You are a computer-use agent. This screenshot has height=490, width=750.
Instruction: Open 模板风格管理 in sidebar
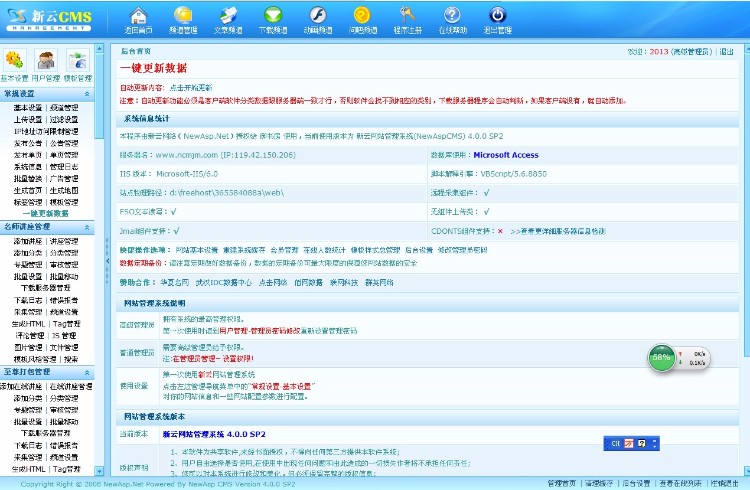35,359
